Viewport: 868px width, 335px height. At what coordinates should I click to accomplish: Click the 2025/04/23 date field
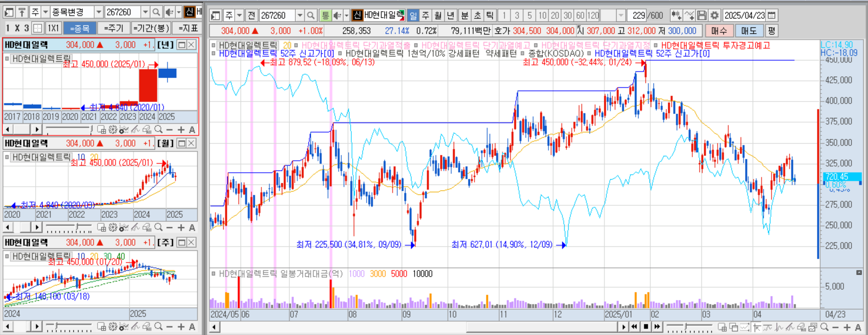tap(745, 16)
